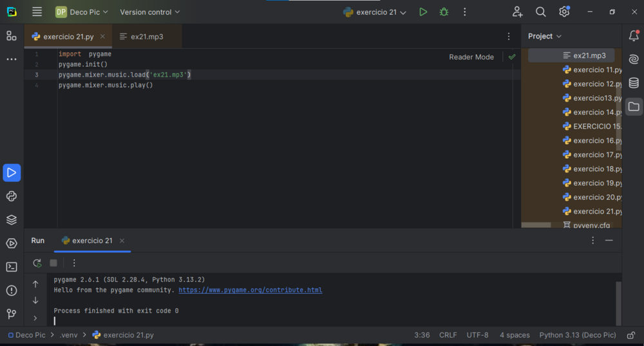
Task: Open the main hamburger menu
Action: click(x=37, y=12)
